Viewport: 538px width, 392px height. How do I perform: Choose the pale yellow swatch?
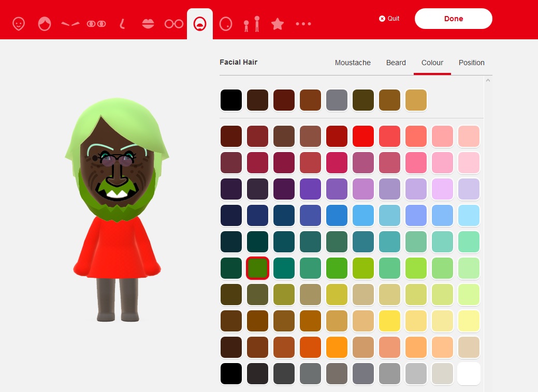(469, 321)
